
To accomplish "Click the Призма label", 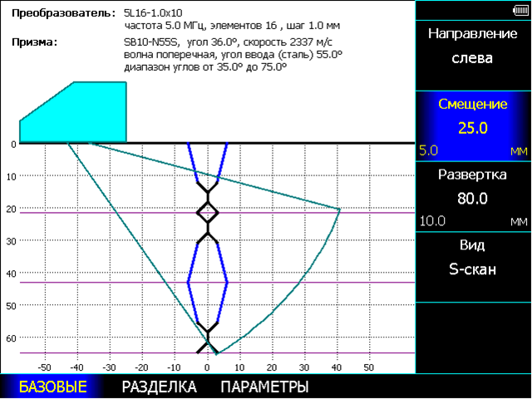I will tap(35, 41).
